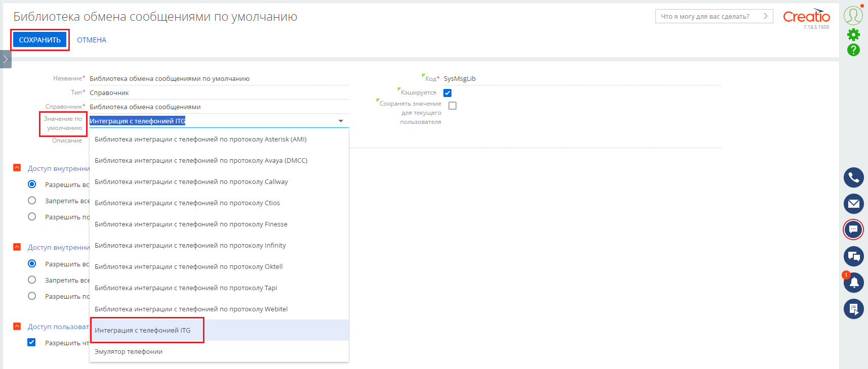Choose 'Эмулятор телефонии' list option

tap(219, 351)
